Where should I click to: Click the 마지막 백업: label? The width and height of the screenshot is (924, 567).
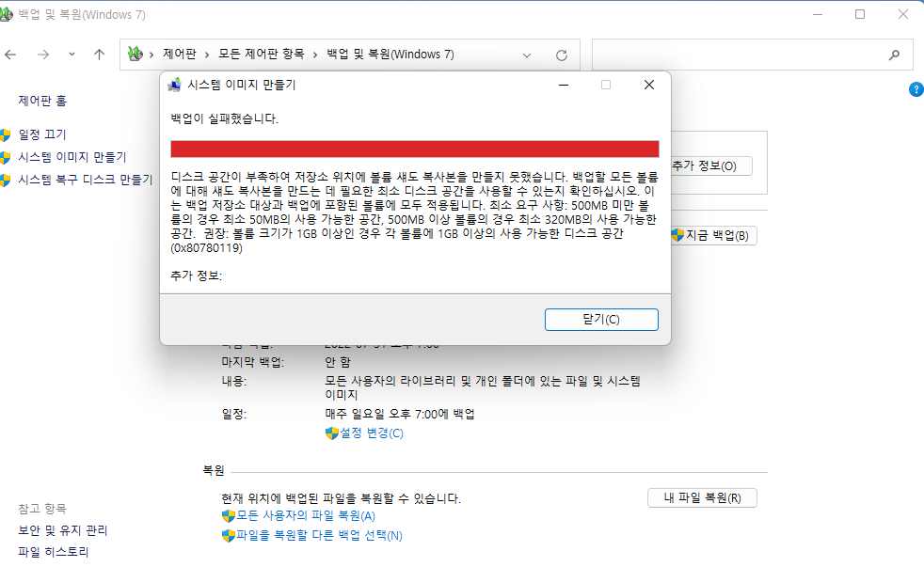pos(253,362)
